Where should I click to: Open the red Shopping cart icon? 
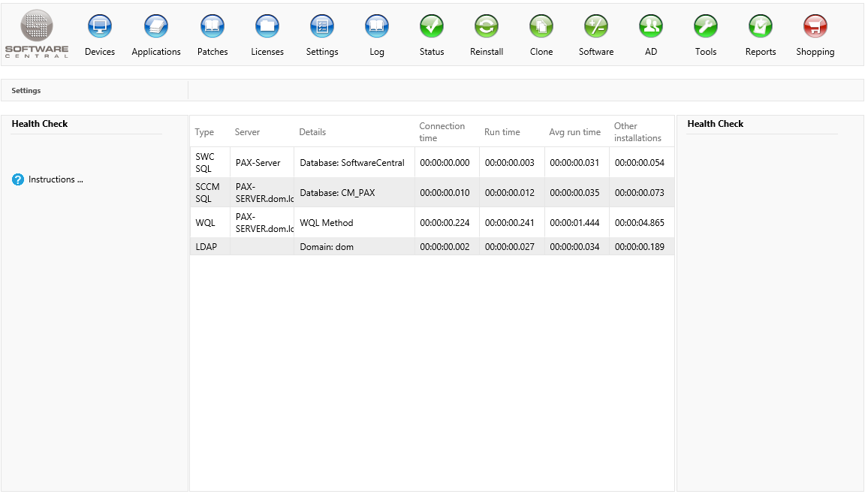click(815, 27)
